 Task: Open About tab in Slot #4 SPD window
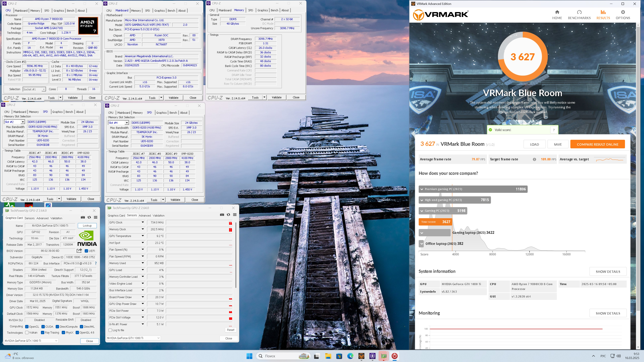(x=184, y=113)
